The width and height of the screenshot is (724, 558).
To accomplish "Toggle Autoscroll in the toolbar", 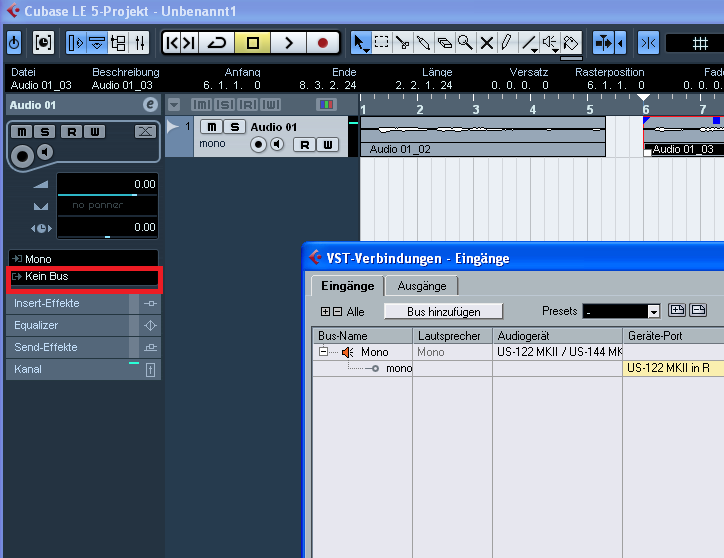I will [604, 43].
